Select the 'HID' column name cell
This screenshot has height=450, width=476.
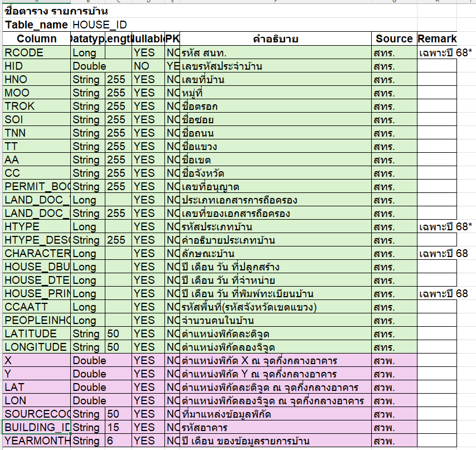pos(36,66)
